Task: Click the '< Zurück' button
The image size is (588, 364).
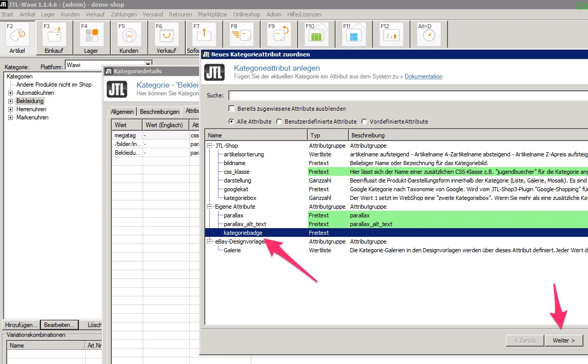Action: pos(525,340)
